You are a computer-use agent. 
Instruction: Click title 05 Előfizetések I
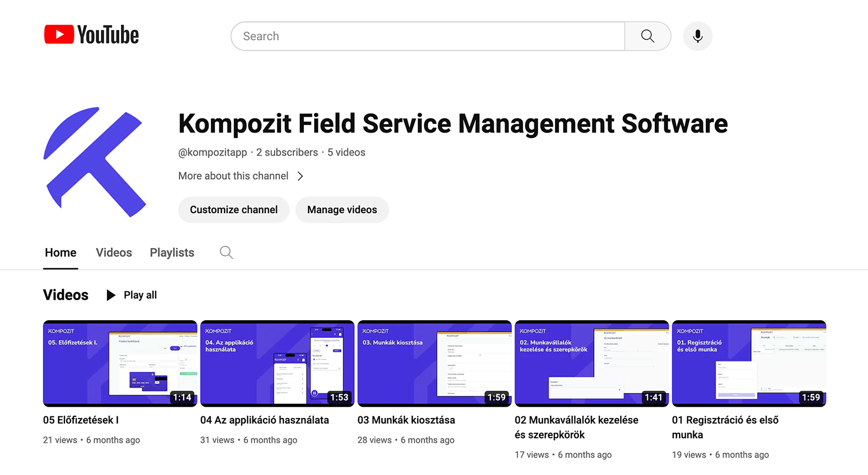point(81,420)
